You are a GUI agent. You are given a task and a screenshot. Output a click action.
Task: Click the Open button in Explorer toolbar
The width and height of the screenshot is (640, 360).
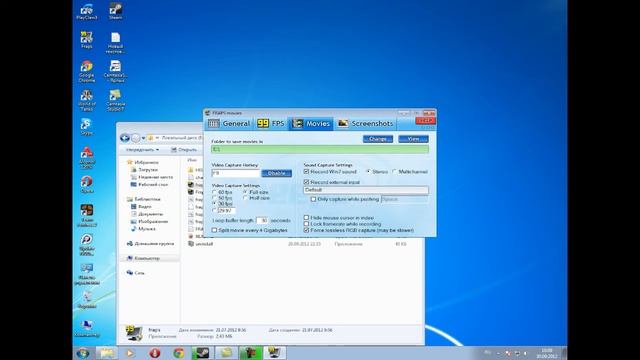(184, 150)
